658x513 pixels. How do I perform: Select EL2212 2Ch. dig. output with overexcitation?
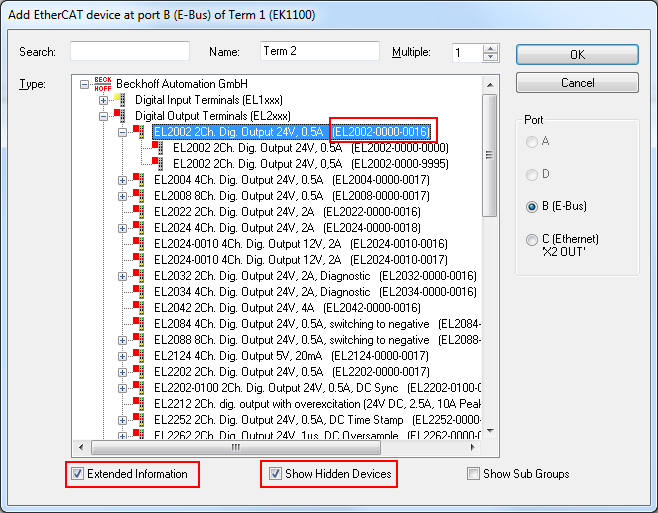click(317, 403)
